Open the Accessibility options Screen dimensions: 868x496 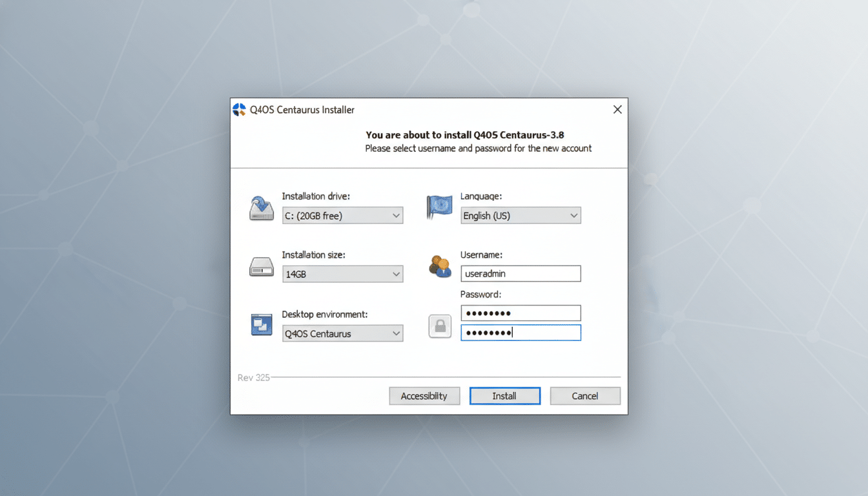pyautogui.click(x=424, y=396)
